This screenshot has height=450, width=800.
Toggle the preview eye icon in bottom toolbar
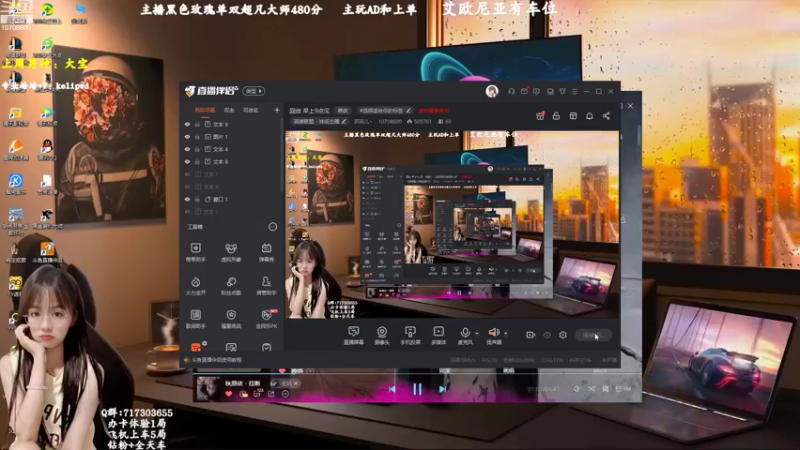[547, 335]
